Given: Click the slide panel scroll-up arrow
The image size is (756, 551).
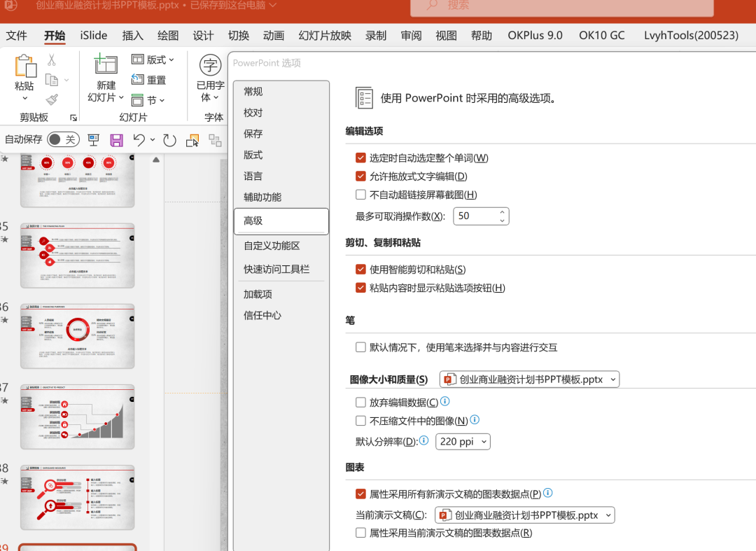Looking at the screenshot, I should pos(156,160).
